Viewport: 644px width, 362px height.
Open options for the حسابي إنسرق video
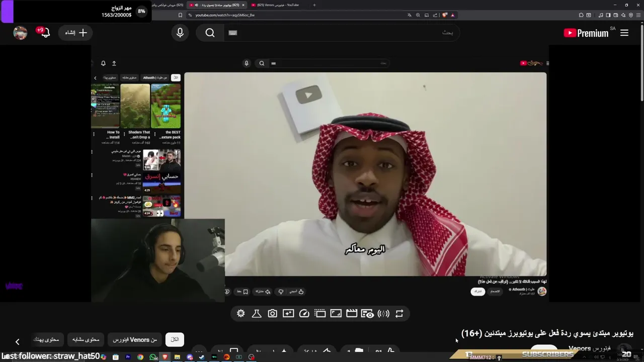pos(92,175)
